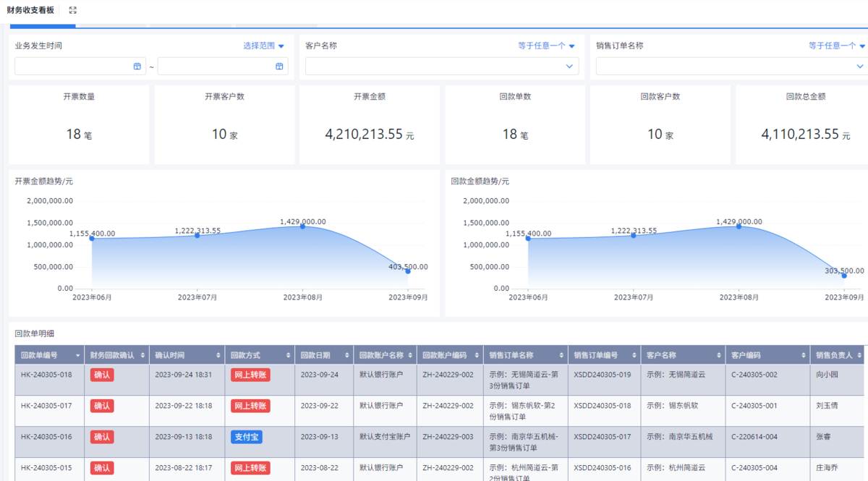Click the sort icon on 确认时间 column
The width and height of the screenshot is (868, 481).
pyautogui.click(x=218, y=355)
